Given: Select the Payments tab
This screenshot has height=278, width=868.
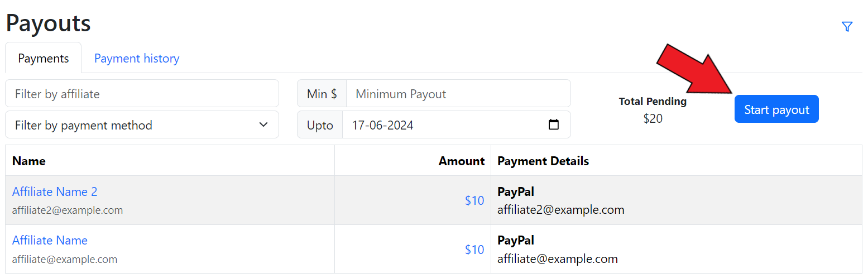Looking at the screenshot, I should pos(44,58).
